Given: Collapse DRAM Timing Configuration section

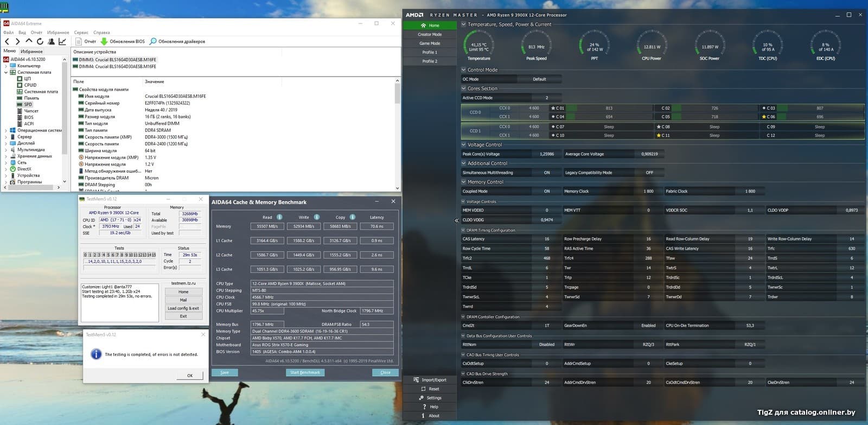Looking at the screenshot, I should (463, 230).
